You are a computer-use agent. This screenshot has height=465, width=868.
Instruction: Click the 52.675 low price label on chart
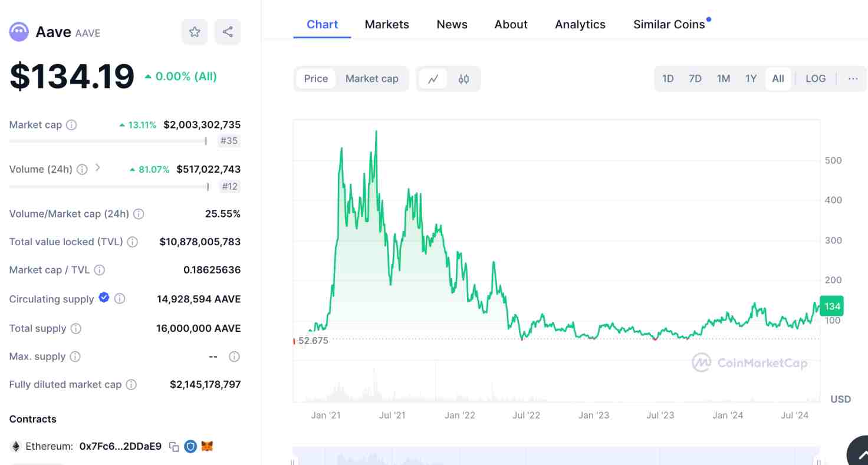(x=313, y=341)
